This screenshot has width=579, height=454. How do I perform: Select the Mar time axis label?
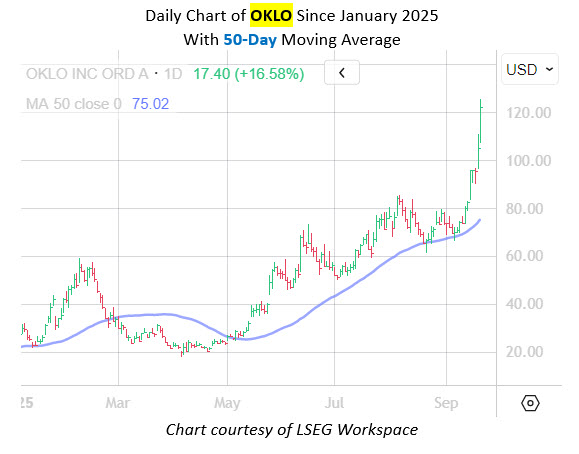(x=118, y=403)
